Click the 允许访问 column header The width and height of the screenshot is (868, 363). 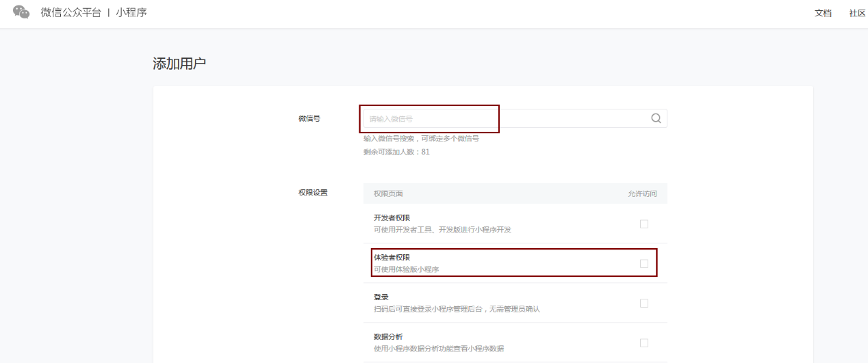coord(642,193)
